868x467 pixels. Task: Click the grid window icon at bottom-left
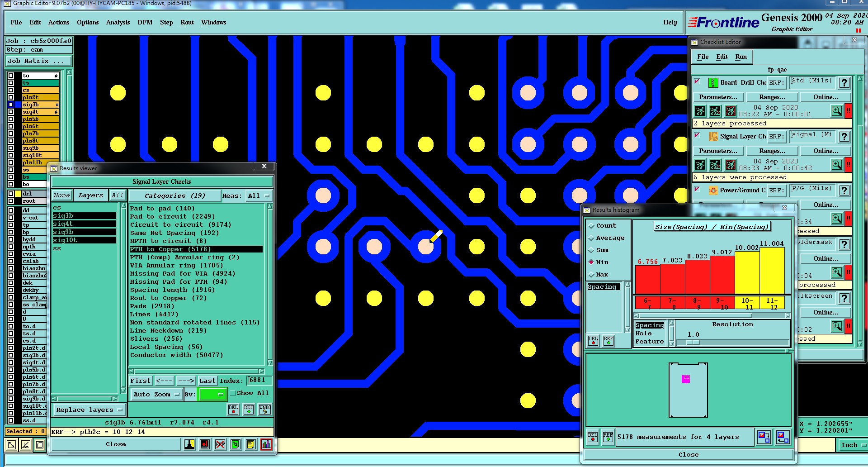40,445
